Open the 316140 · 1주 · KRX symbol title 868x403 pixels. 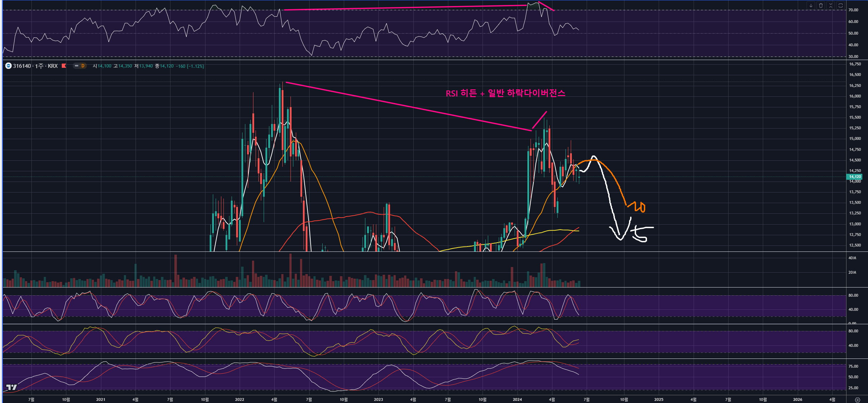pos(35,66)
